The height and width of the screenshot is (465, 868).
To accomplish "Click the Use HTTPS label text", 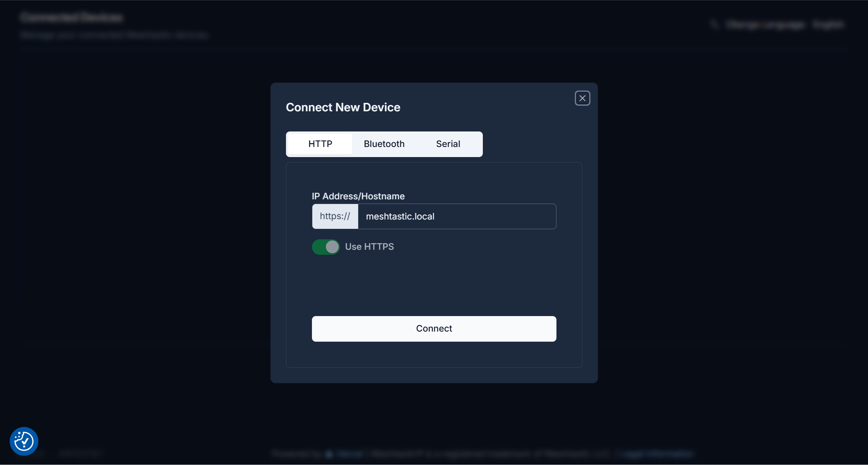I will [369, 247].
